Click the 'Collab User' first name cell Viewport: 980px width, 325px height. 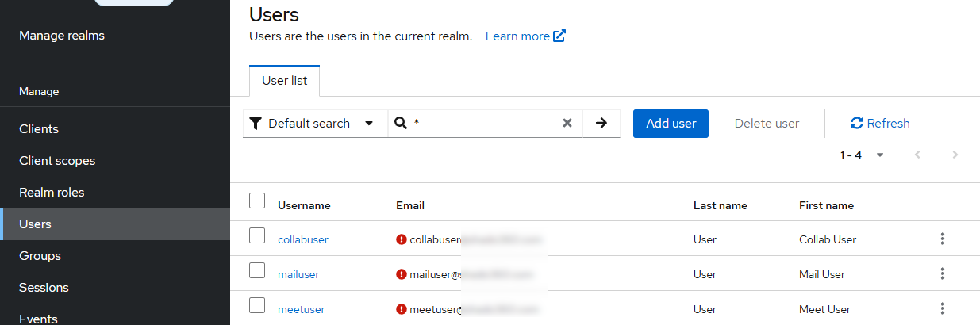pyautogui.click(x=828, y=239)
